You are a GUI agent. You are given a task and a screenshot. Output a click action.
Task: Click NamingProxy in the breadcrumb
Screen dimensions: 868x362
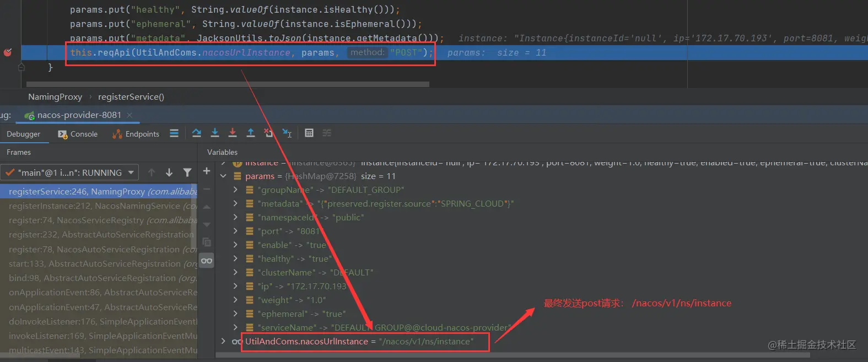[x=55, y=97]
